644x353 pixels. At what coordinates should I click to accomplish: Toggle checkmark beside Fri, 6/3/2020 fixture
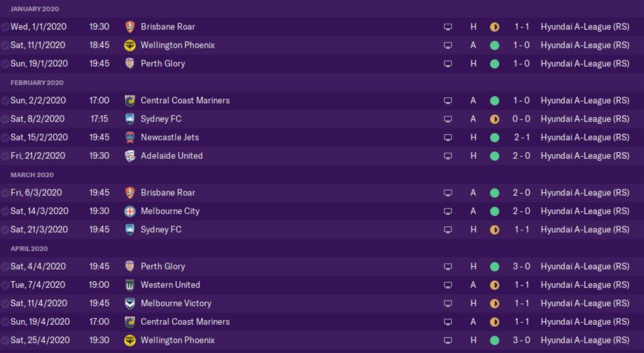(5, 193)
